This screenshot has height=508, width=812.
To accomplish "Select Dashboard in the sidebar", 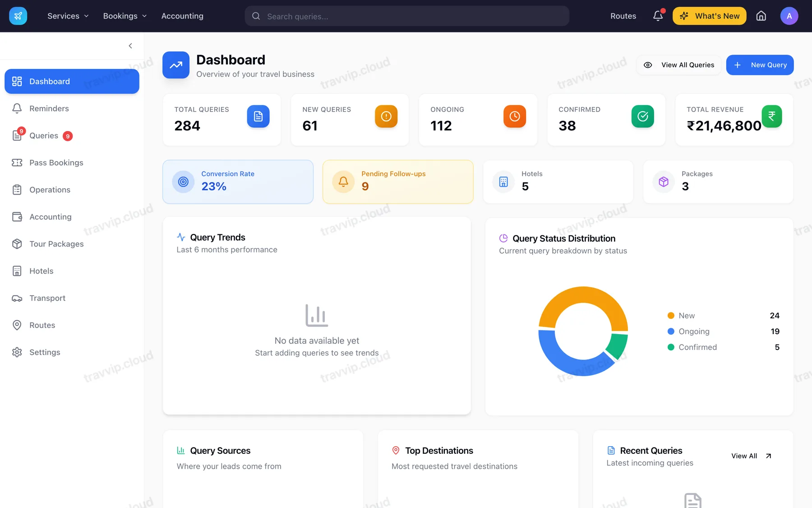I will (x=72, y=81).
